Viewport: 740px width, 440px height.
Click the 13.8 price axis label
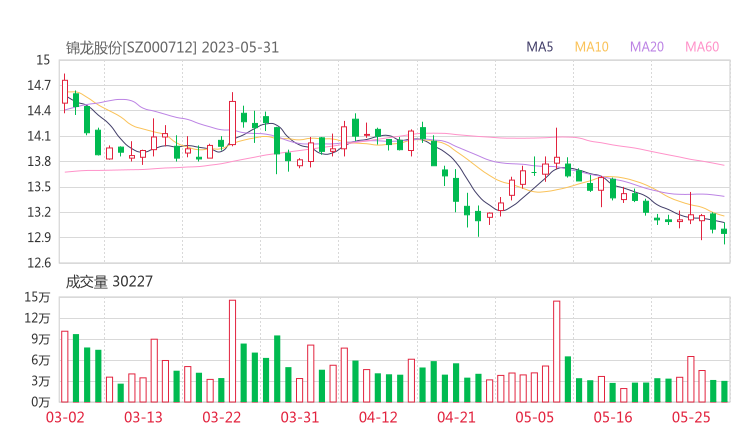pyautogui.click(x=39, y=161)
